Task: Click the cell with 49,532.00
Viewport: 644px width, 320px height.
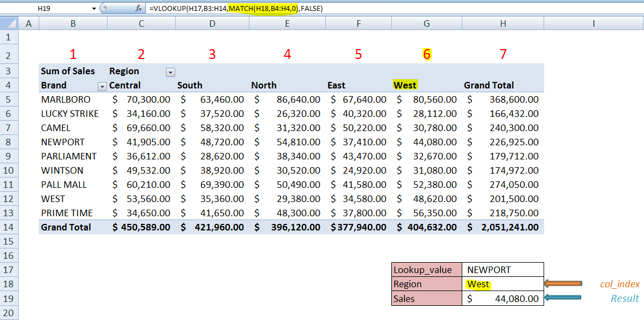Action: pyautogui.click(x=141, y=170)
